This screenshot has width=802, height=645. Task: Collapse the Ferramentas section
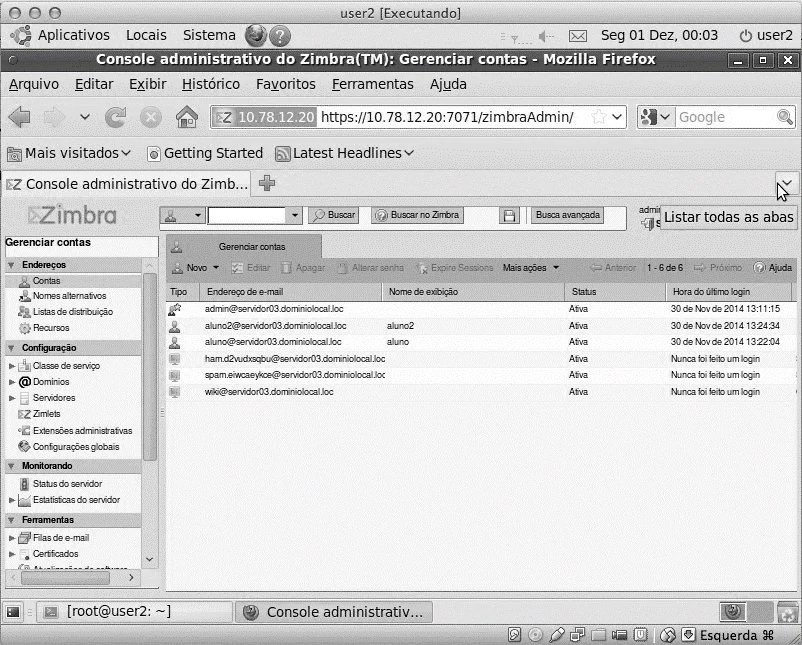click(11, 520)
